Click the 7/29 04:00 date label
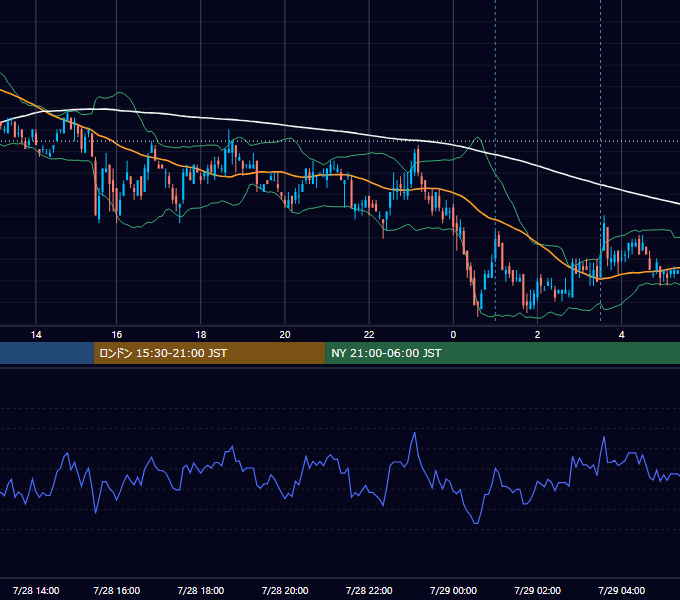 point(621,590)
